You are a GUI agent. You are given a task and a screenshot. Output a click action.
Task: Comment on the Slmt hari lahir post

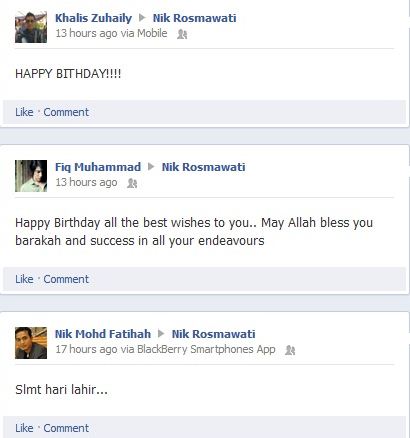66,428
